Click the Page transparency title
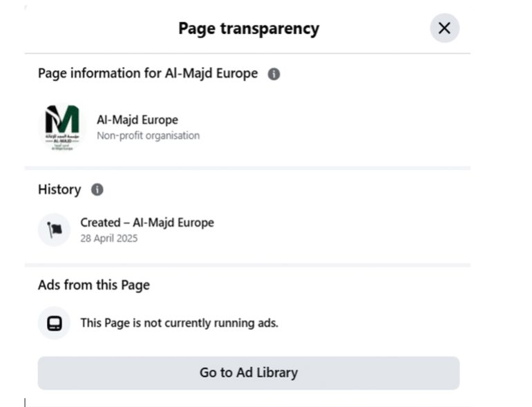This screenshot has height=407, width=532. coord(249,28)
